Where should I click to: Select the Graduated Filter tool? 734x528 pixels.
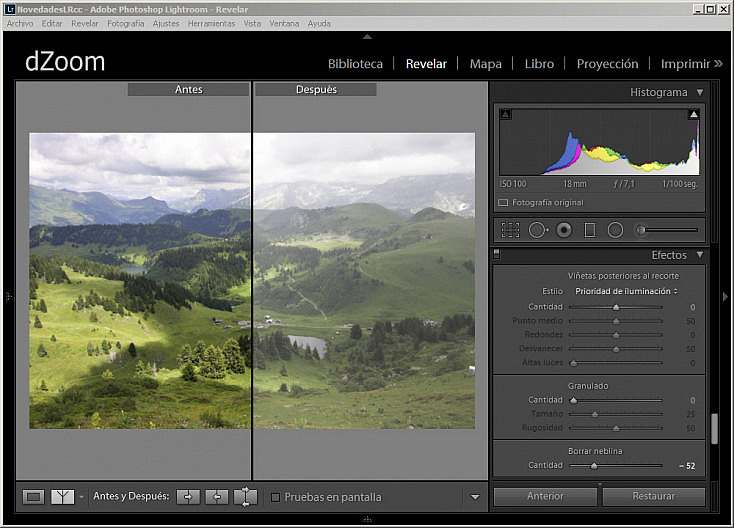(590, 230)
